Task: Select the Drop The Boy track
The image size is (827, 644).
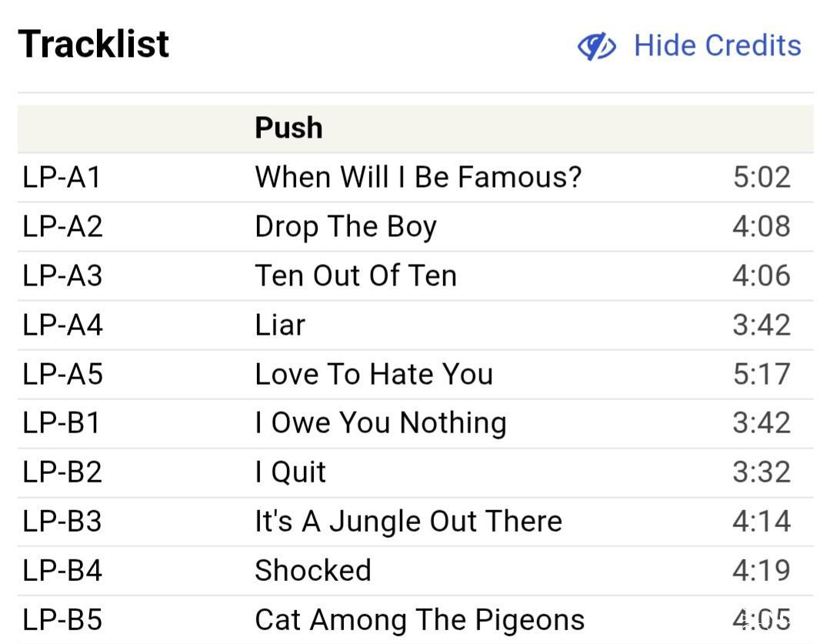Action: pyautogui.click(x=345, y=226)
